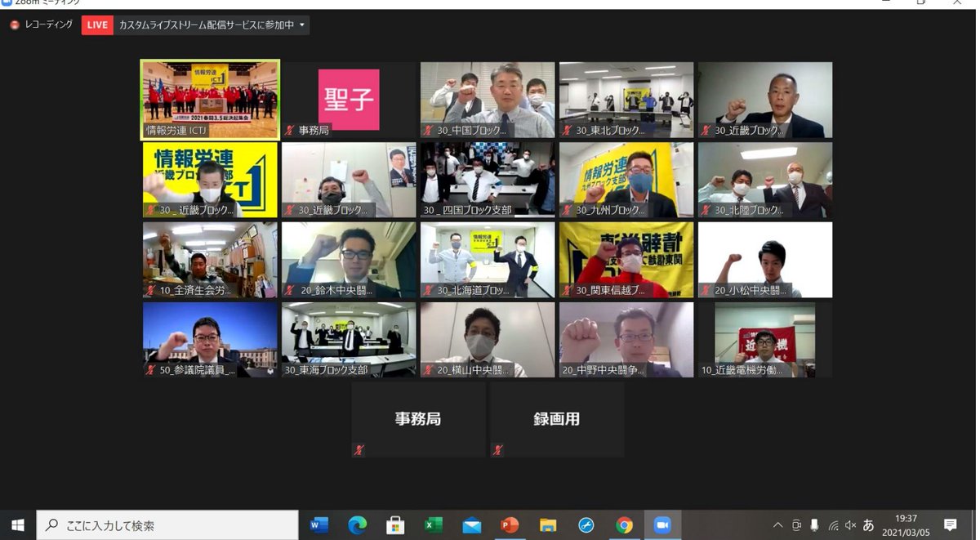
Task: Select the 20_中野中央闘争 video tile
Action: coord(626,340)
